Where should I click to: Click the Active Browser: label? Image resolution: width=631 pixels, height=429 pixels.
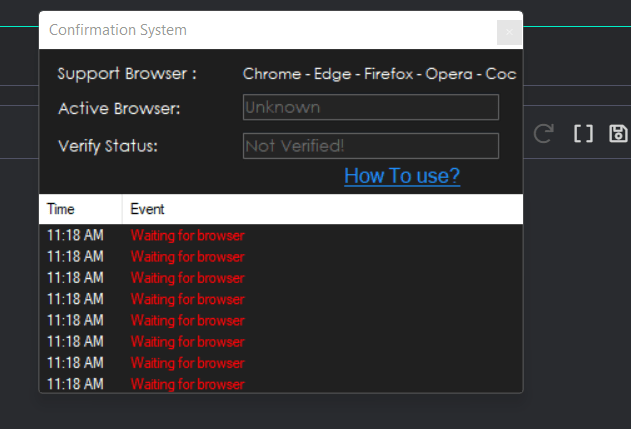(119, 109)
